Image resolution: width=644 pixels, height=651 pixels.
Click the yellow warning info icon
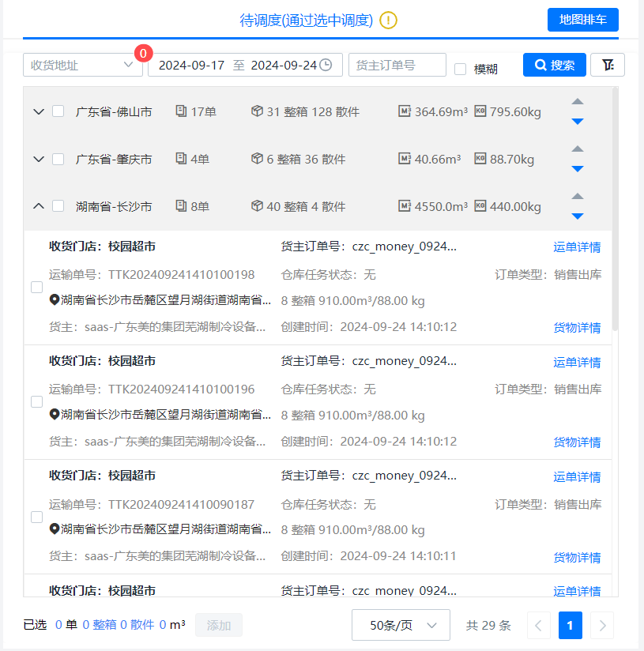(388, 21)
